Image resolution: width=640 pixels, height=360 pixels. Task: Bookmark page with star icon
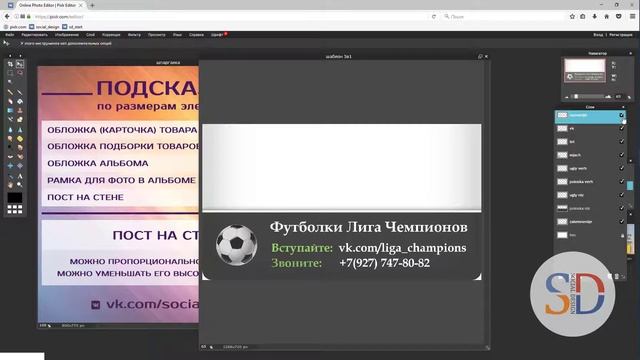pyautogui.click(x=572, y=16)
